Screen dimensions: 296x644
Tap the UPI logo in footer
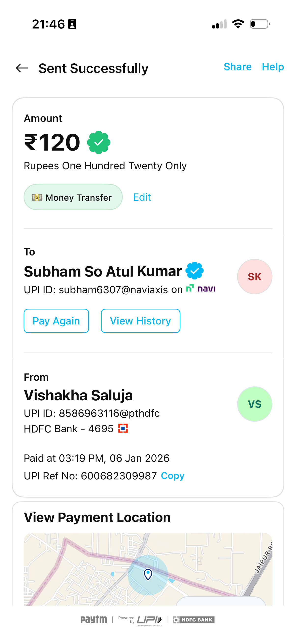pos(149,620)
